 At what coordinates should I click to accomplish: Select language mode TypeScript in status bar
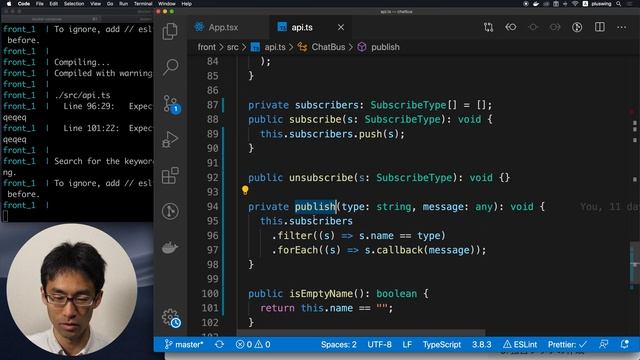(x=442, y=344)
